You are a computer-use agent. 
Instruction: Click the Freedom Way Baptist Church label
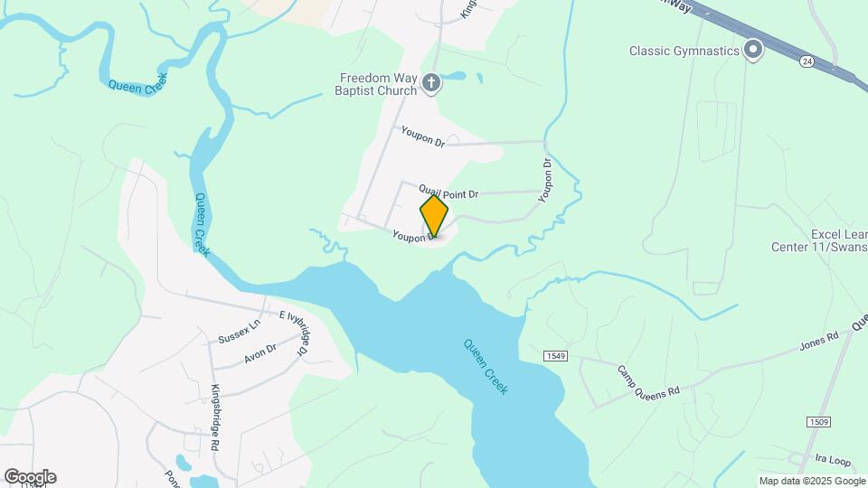point(377,85)
